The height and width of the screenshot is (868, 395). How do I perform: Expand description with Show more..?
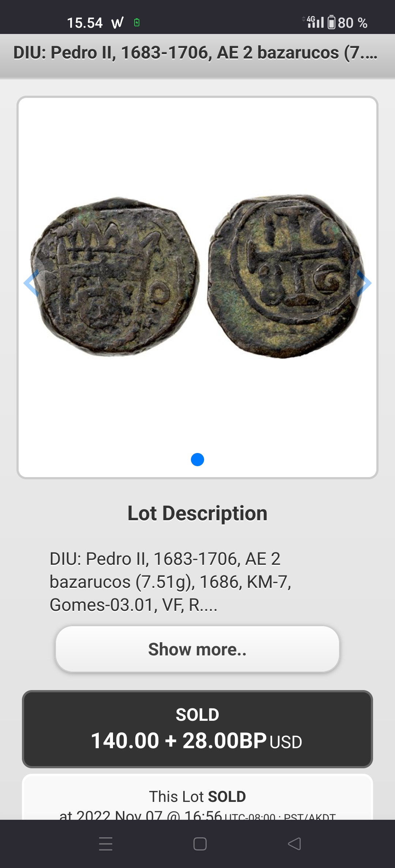(x=197, y=649)
